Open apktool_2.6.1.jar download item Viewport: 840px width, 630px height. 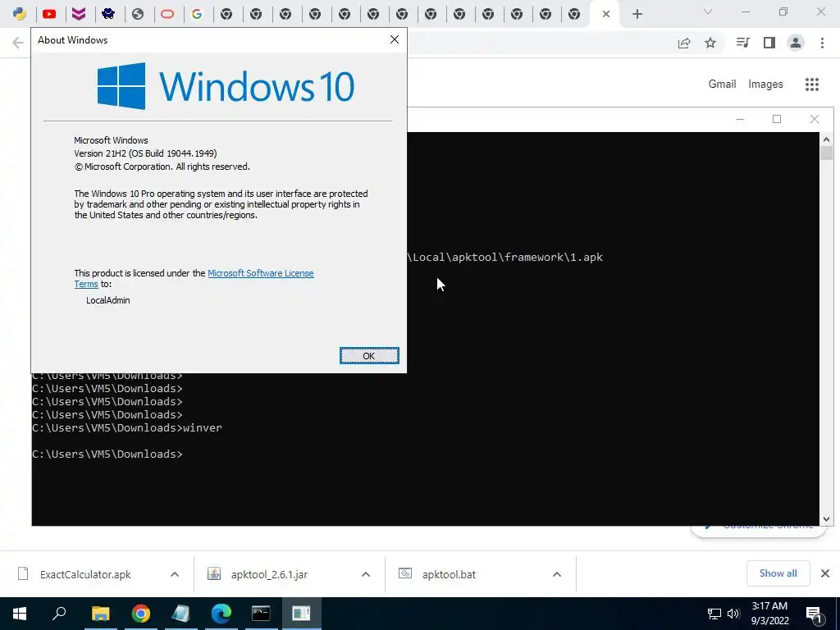(269, 574)
